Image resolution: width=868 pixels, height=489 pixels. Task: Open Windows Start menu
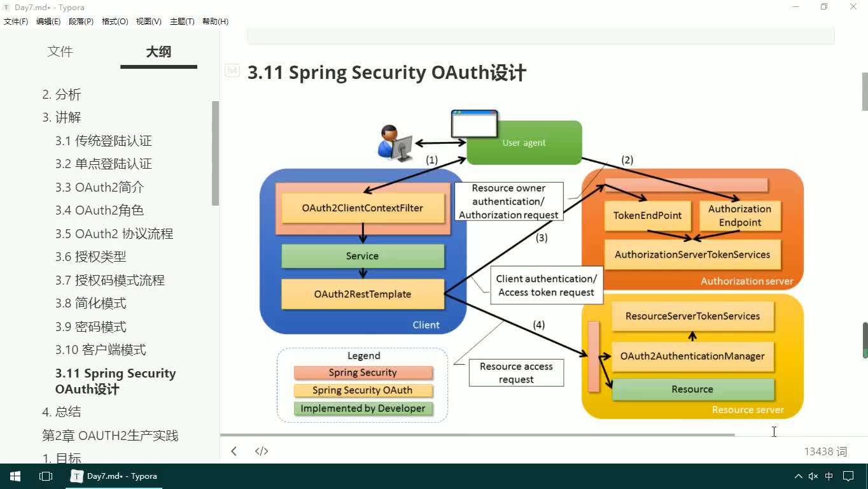15,476
